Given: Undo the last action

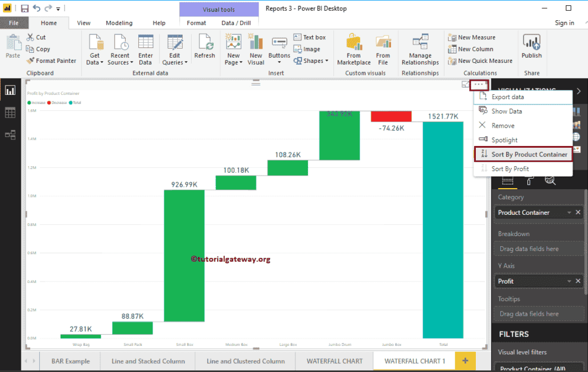Looking at the screenshot, I should [x=36, y=8].
